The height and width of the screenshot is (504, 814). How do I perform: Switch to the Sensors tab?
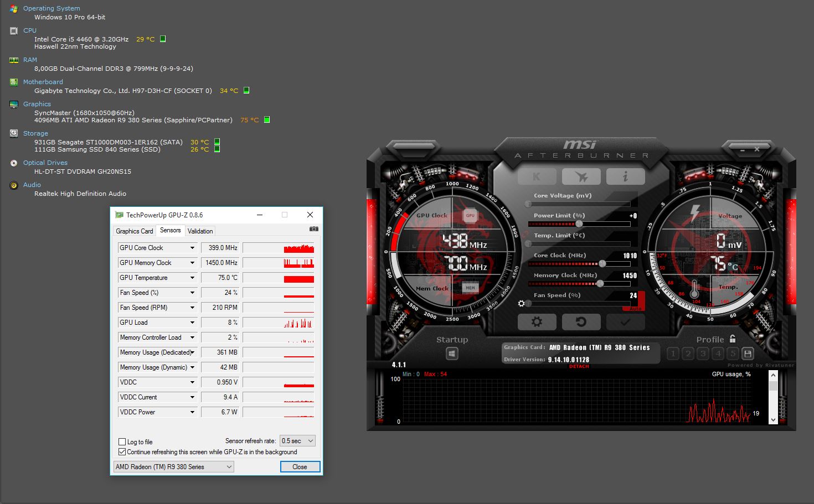click(171, 230)
